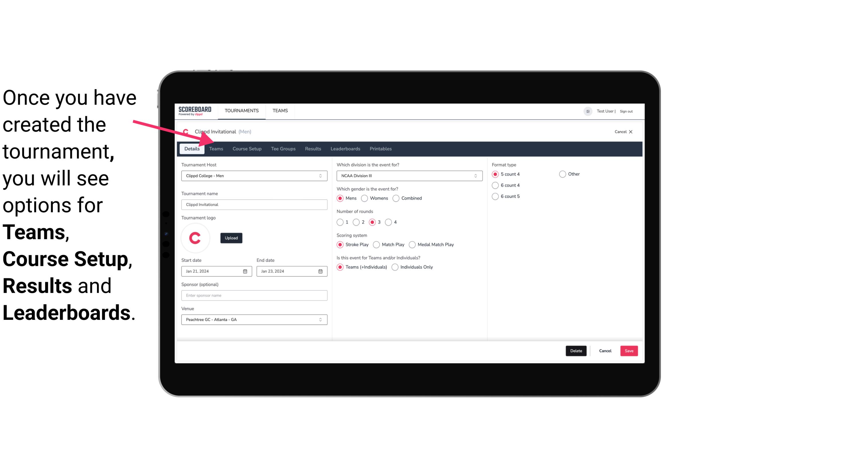Screen dimensions: 868x467
Task: Click the venue dropdown arrow
Action: coord(321,319)
